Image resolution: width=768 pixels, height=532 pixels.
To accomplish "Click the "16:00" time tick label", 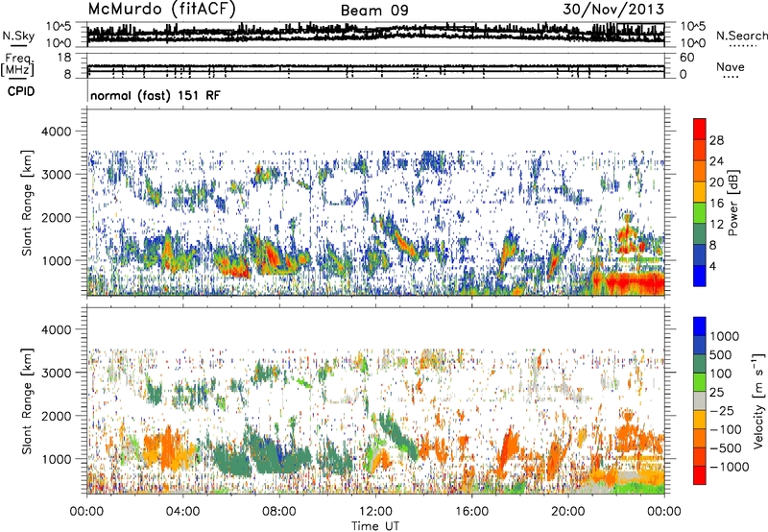I will [471, 512].
